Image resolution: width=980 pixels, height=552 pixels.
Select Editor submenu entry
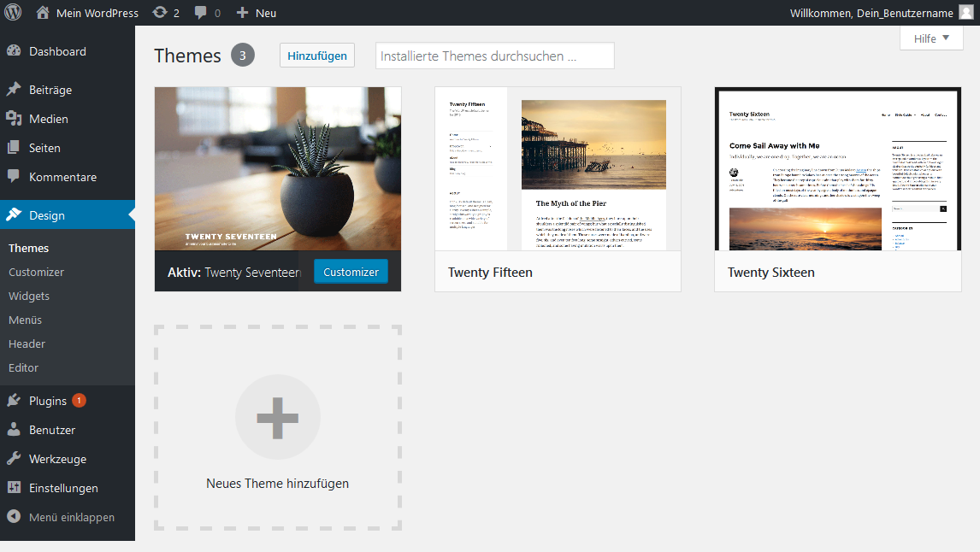(23, 367)
